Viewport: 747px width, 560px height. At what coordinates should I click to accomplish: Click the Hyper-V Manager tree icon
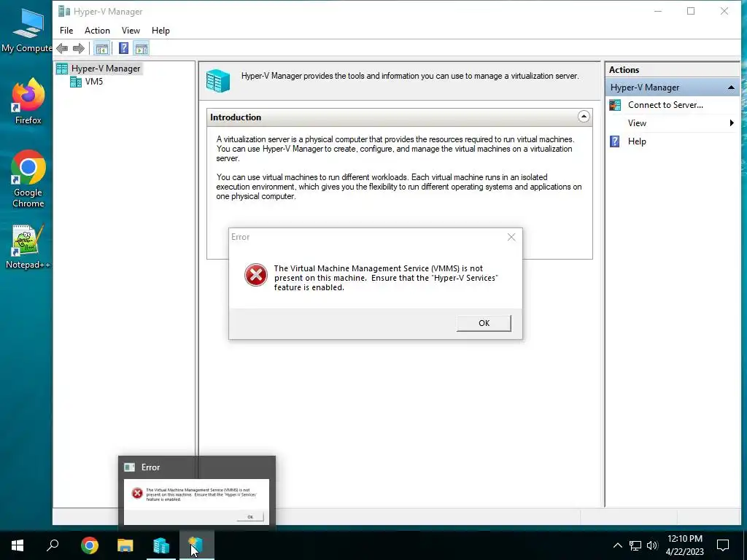[62, 69]
